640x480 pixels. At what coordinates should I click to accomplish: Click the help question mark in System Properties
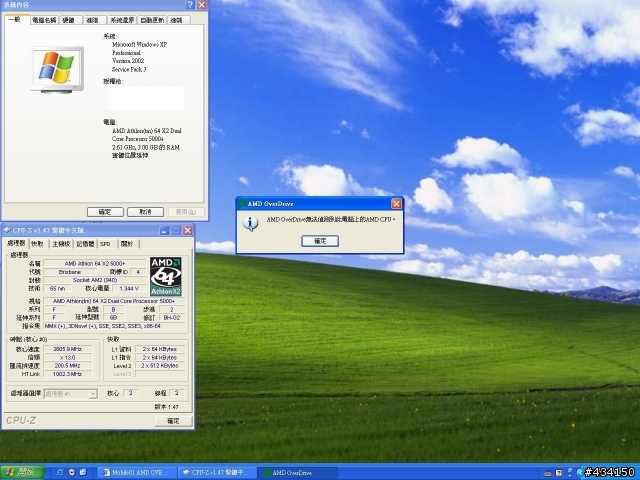coord(190,5)
